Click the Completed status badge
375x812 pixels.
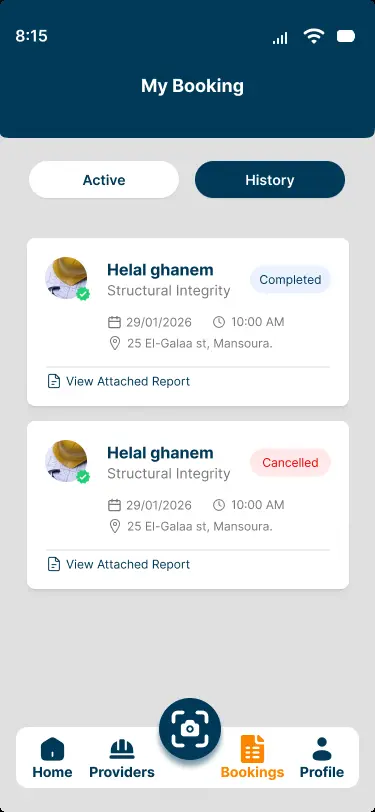[x=290, y=280]
